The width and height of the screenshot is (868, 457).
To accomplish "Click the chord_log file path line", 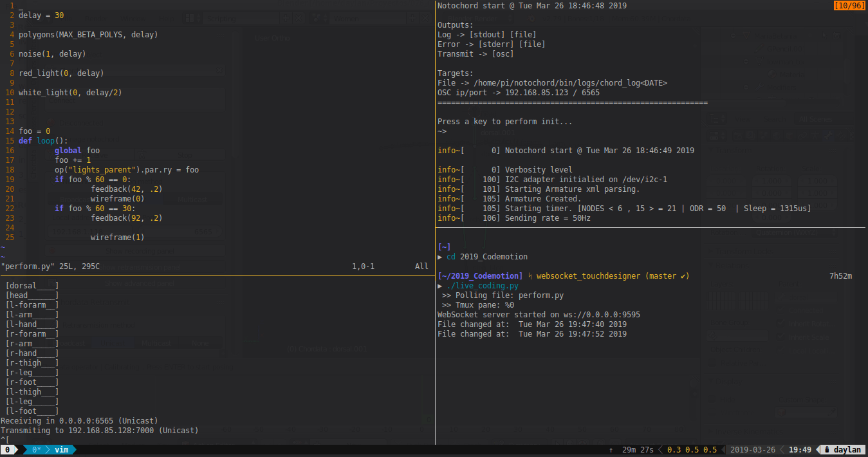I will [553, 82].
